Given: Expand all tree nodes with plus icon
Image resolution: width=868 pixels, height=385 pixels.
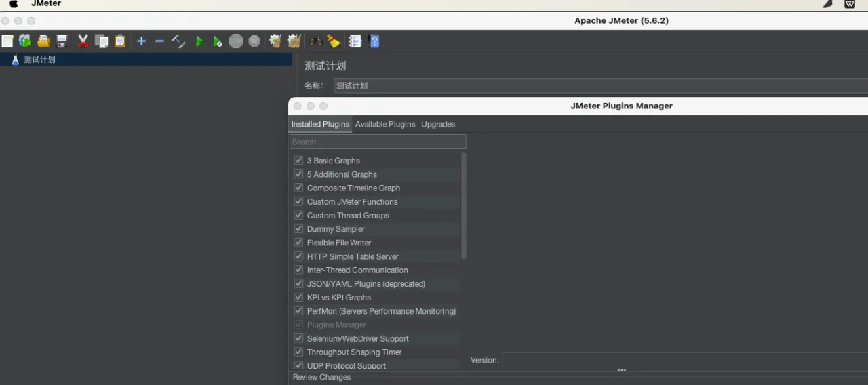Looking at the screenshot, I should tap(141, 41).
